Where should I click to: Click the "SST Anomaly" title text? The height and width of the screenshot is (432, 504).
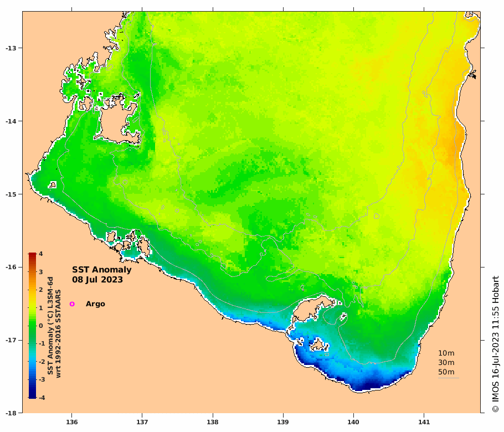[x=101, y=270]
